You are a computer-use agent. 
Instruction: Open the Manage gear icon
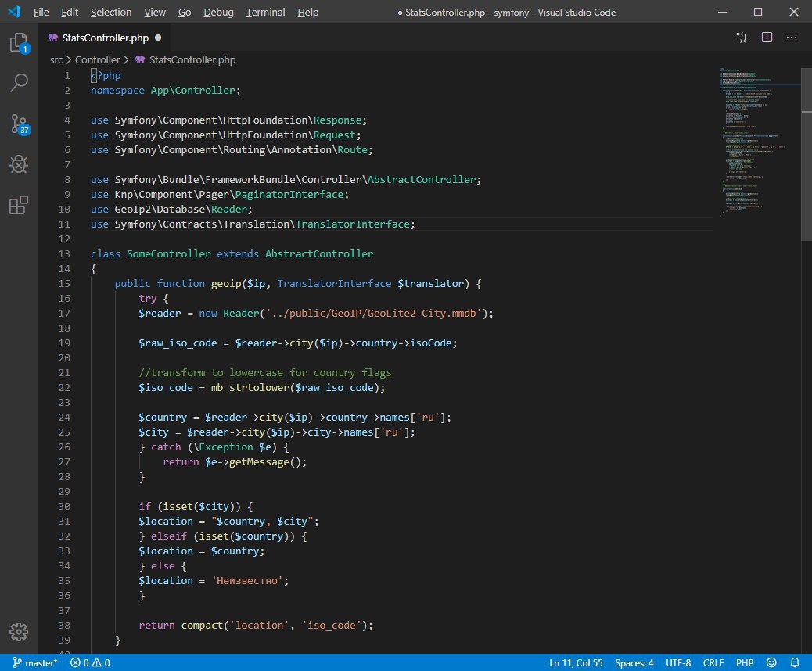point(19,632)
